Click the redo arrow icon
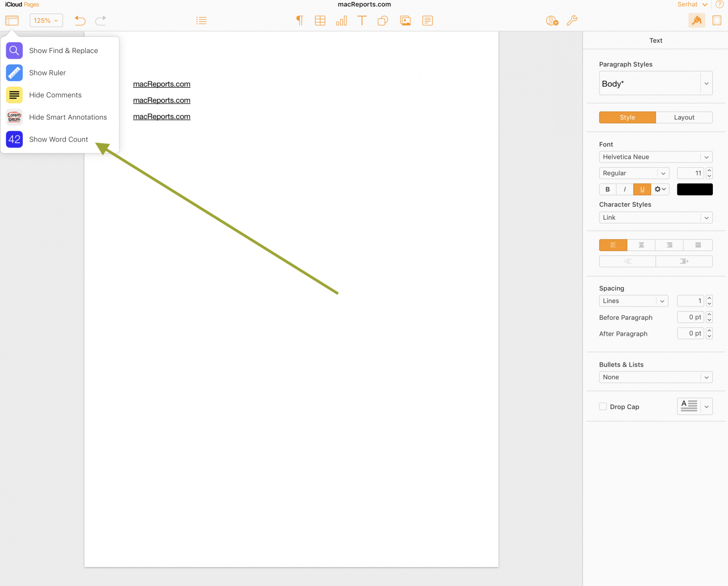Image resolution: width=728 pixels, height=586 pixels. (x=100, y=20)
